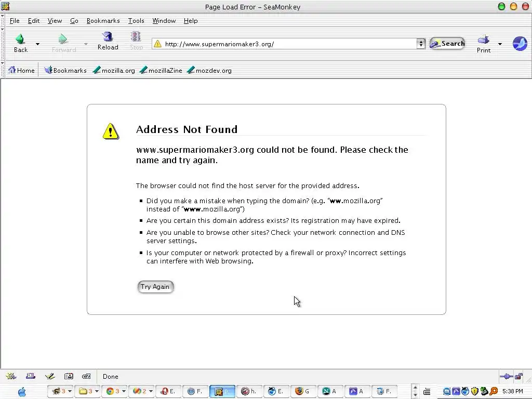532x399 pixels.
Task: Open the Back history dropdown arrow
Action: (x=37, y=44)
